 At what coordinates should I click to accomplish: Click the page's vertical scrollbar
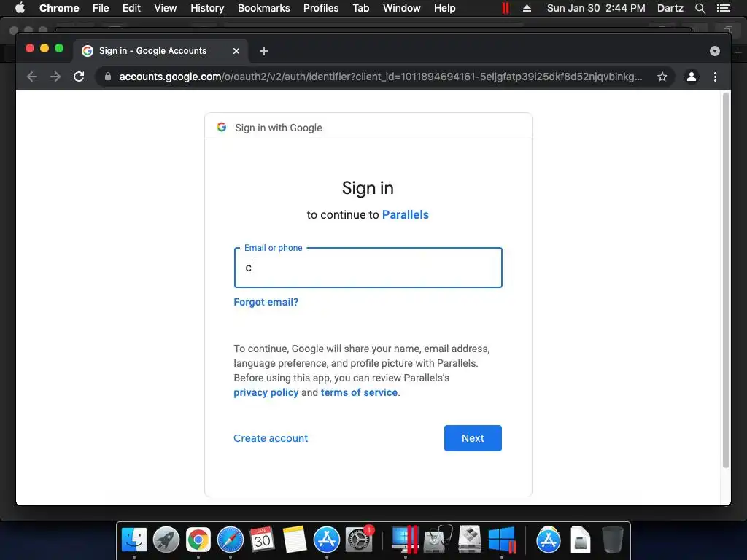[726, 281]
